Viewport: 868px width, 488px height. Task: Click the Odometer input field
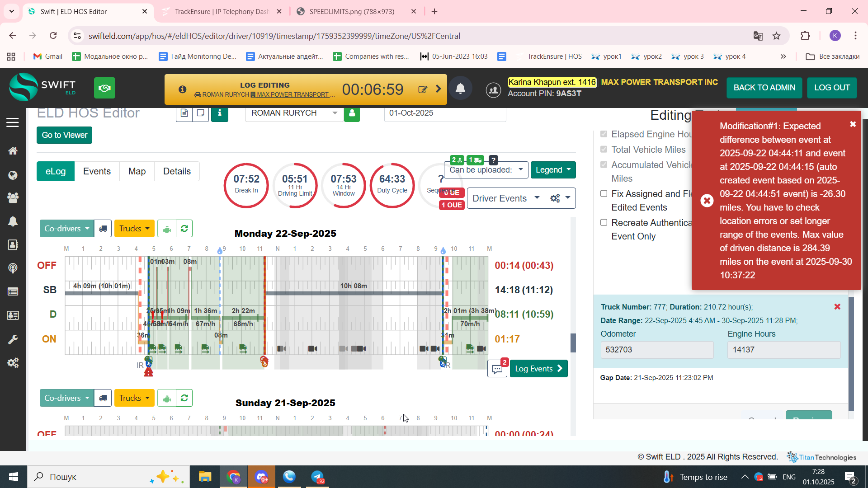tap(656, 350)
